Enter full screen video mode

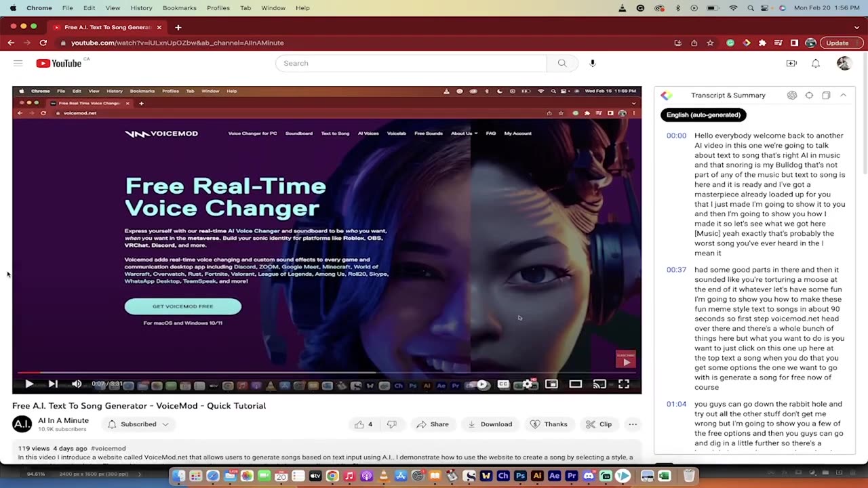(624, 384)
